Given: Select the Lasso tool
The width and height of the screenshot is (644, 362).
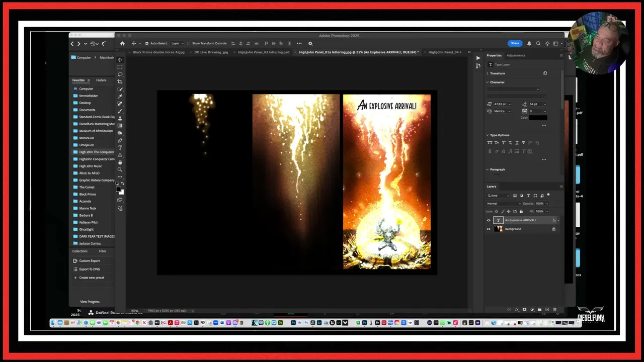Looking at the screenshot, I should (x=120, y=74).
